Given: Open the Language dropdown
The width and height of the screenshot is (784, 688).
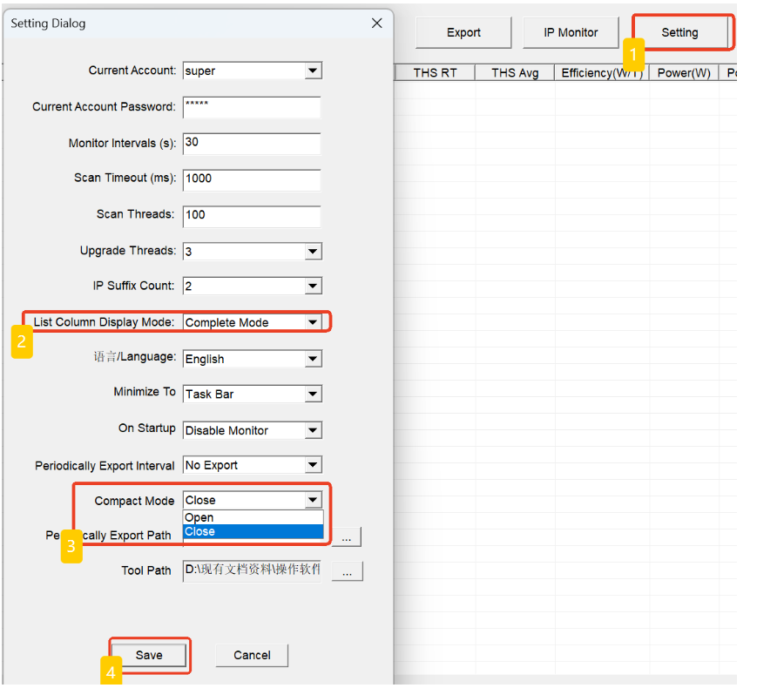Looking at the screenshot, I should (x=313, y=359).
